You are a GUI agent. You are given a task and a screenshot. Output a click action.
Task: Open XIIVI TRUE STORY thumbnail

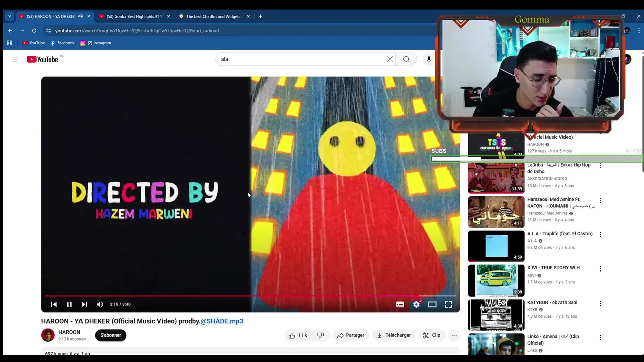[496, 281]
